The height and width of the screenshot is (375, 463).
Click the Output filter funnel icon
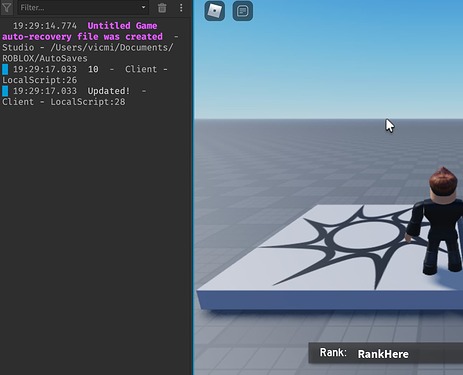click(x=7, y=7)
